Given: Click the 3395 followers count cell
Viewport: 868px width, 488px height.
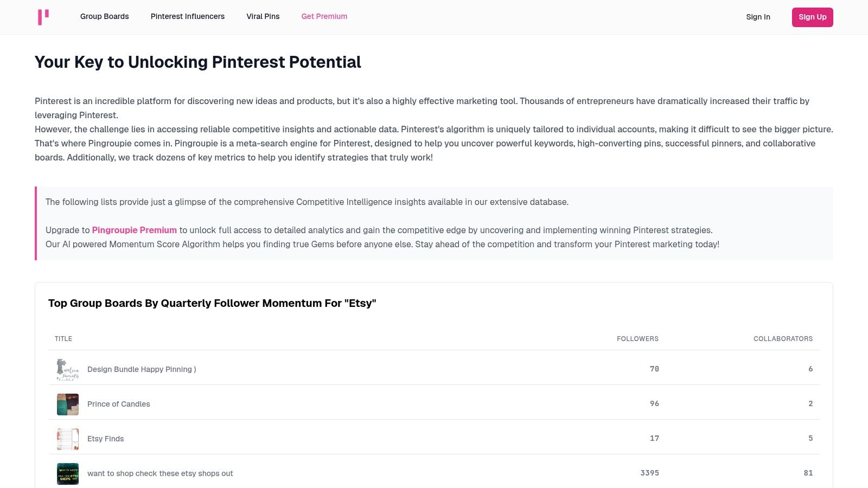Looking at the screenshot, I should click(x=649, y=473).
